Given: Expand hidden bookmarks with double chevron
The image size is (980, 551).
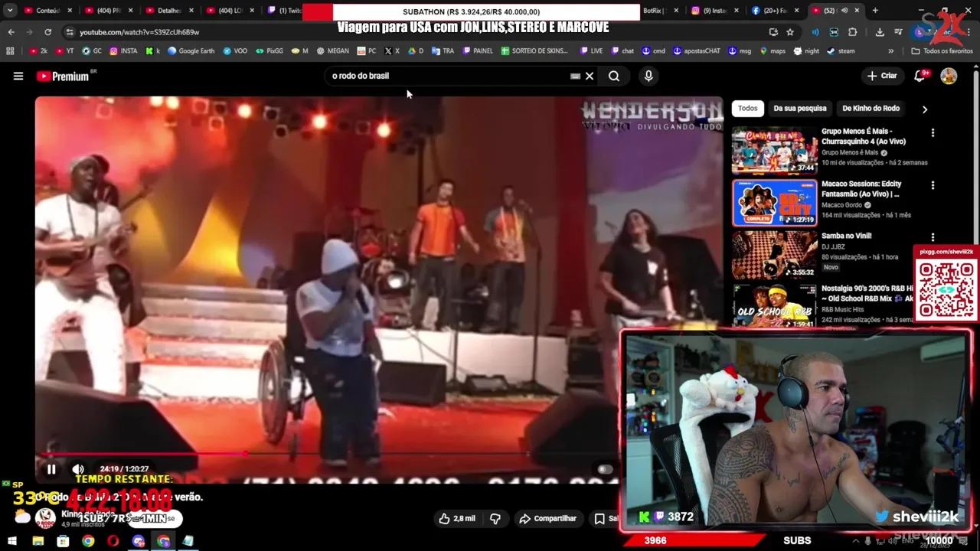Looking at the screenshot, I should [x=890, y=51].
